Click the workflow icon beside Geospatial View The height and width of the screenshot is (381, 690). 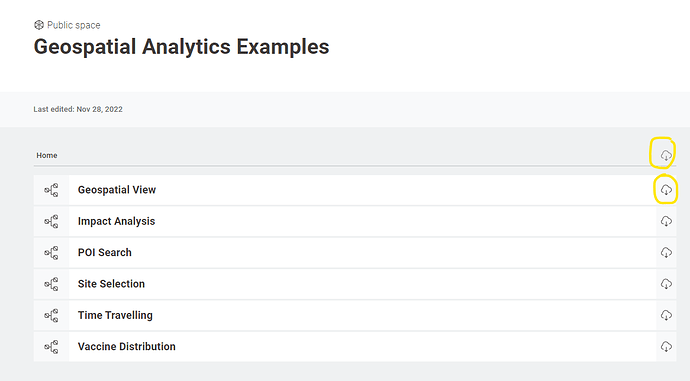[x=51, y=190]
